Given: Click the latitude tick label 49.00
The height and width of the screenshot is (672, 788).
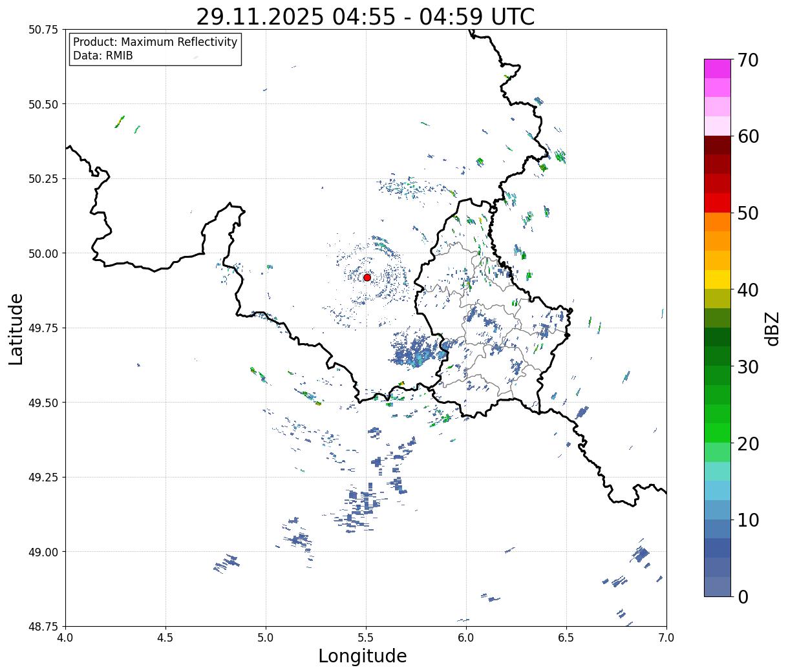Looking at the screenshot, I should pyautogui.click(x=43, y=552).
